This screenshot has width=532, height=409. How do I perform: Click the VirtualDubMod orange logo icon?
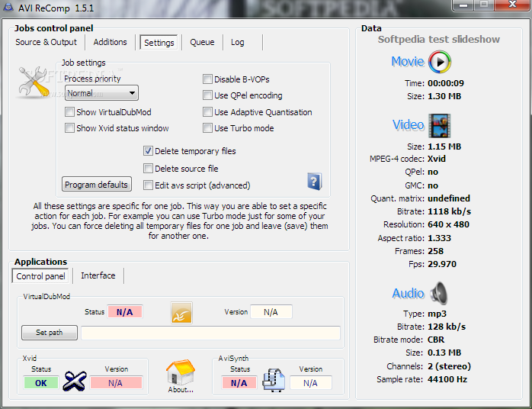click(x=181, y=313)
